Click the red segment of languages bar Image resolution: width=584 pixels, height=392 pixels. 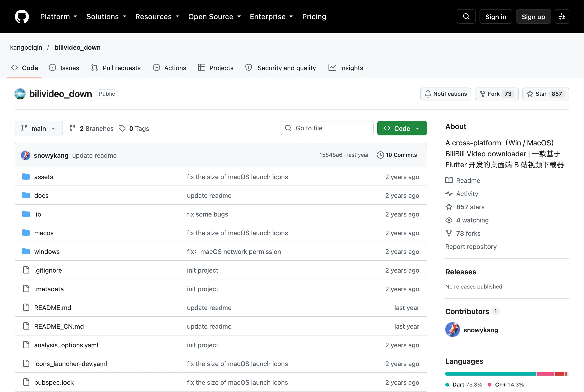pyautogui.click(x=560, y=374)
